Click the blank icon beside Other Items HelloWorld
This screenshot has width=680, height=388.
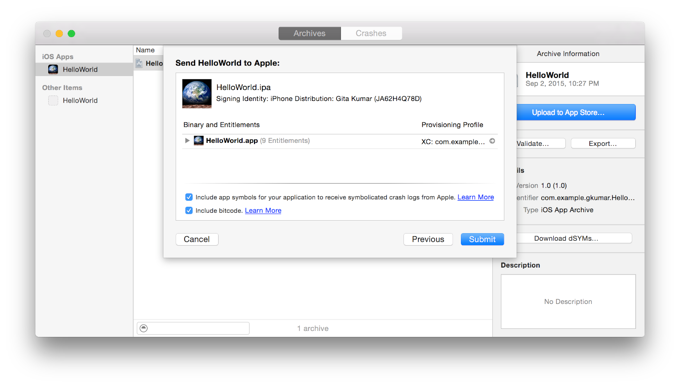tap(53, 101)
